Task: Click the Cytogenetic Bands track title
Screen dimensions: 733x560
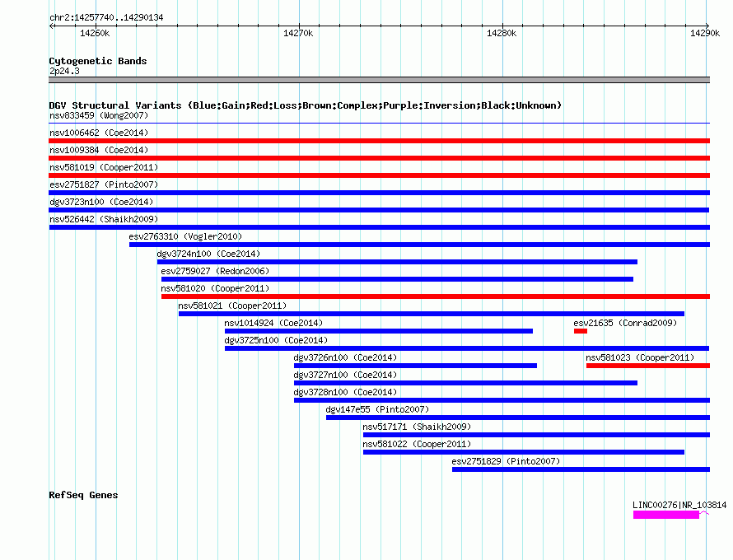Action: (98, 61)
